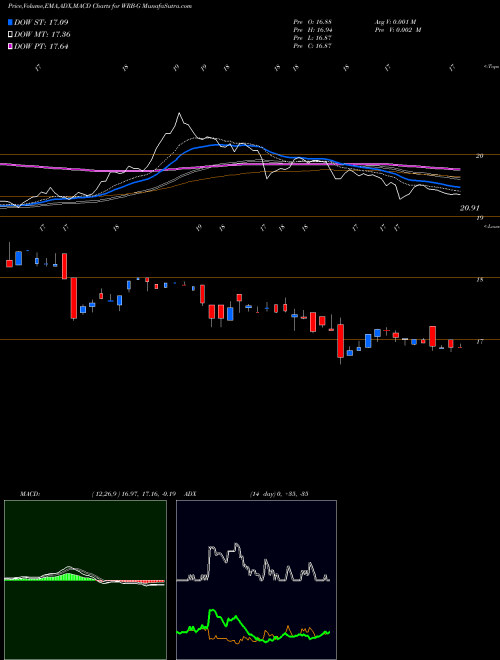Click the last candle on the chart
This screenshot has width=500, height=660.
[460, 346]
